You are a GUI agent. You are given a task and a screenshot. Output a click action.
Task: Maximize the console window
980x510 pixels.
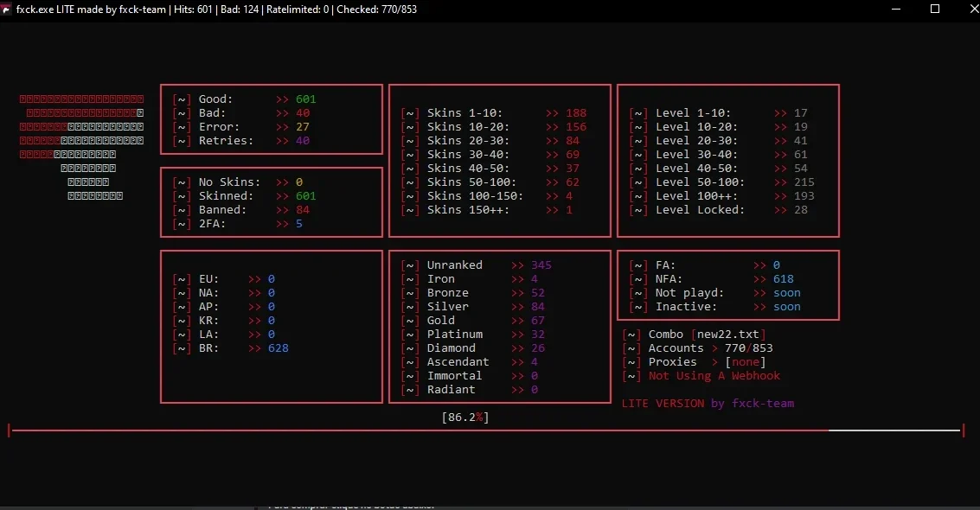click(935, 9)
